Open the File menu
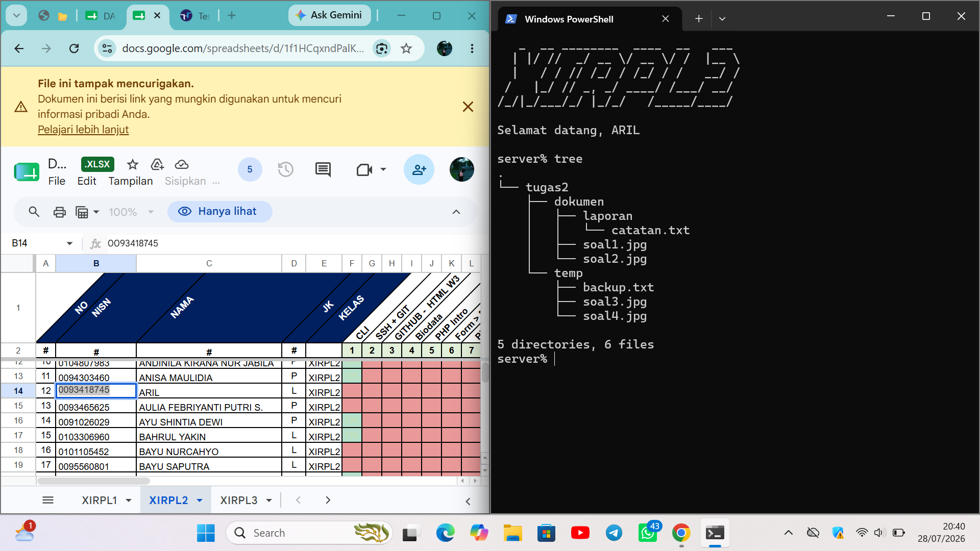 pyautogui.click(x=57, y=181)
